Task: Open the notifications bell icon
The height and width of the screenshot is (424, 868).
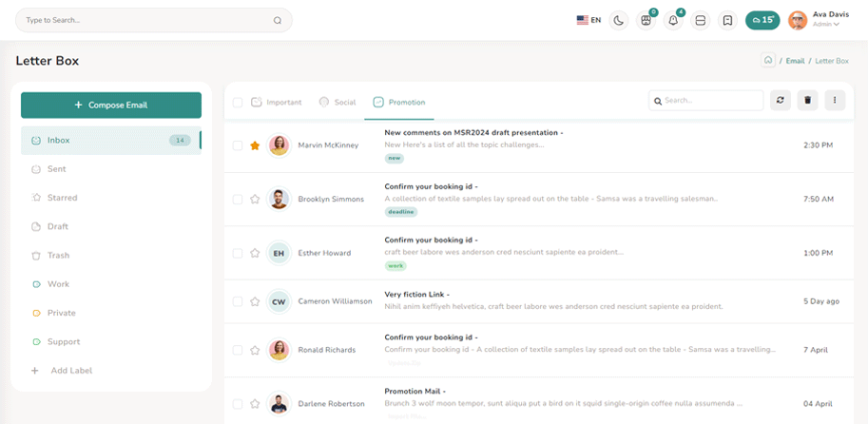Action: point(673,20)
